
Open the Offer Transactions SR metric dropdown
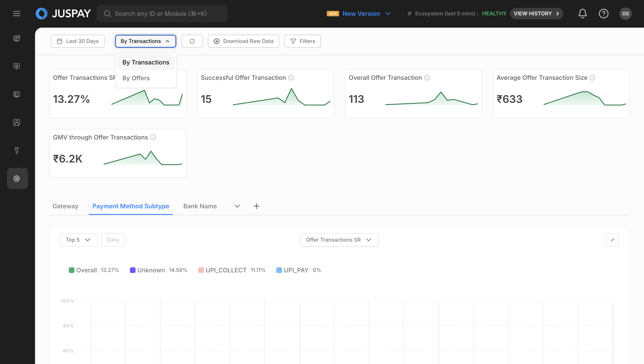coord(339,240)
